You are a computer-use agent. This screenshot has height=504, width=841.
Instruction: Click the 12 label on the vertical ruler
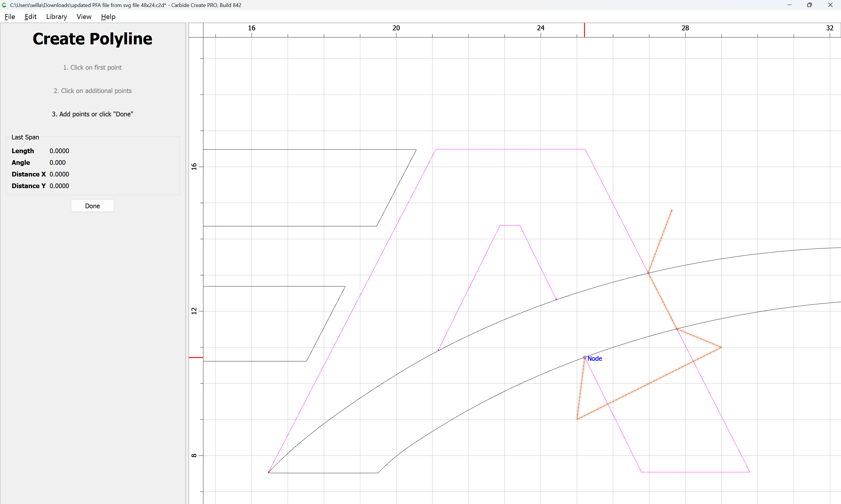pos(194,311)
